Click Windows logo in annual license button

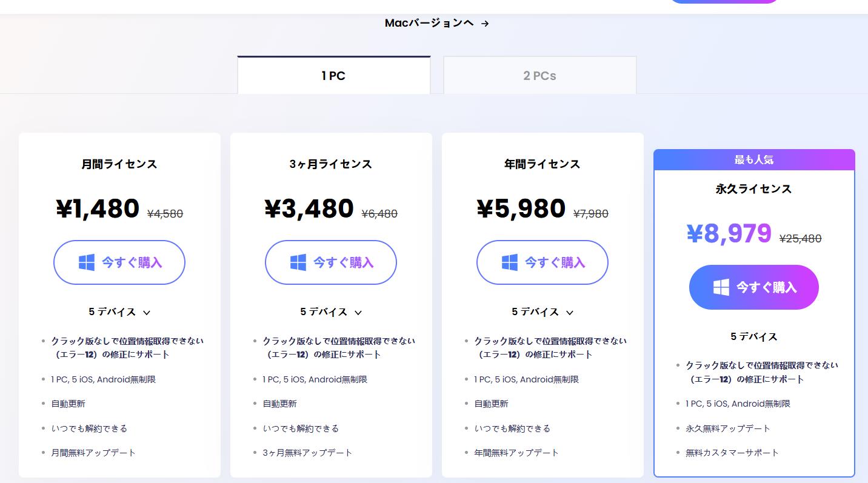click(510, 262)
